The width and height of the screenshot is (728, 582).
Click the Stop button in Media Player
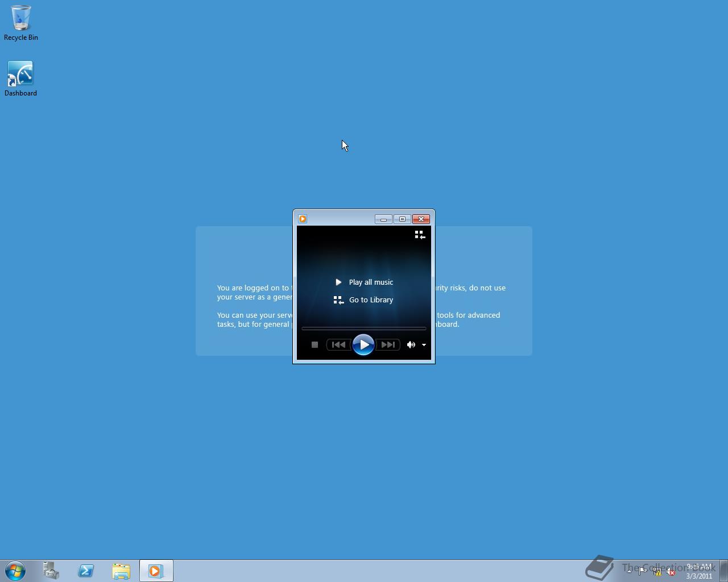(x=315, y=344)
